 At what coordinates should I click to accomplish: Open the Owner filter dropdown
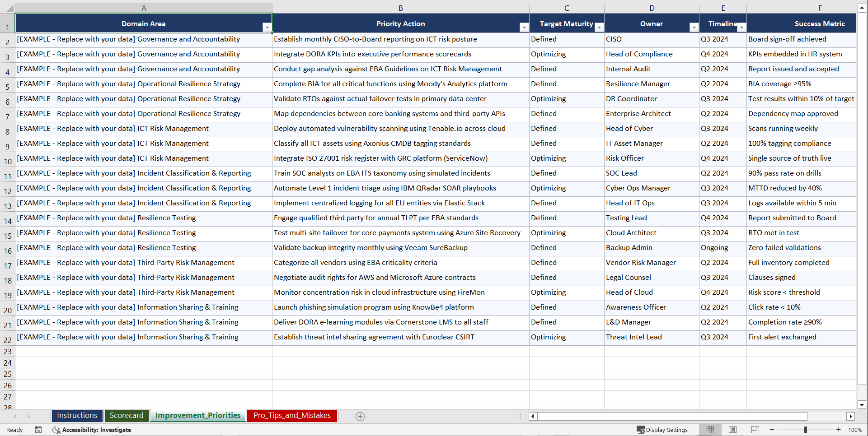[694, 28]
